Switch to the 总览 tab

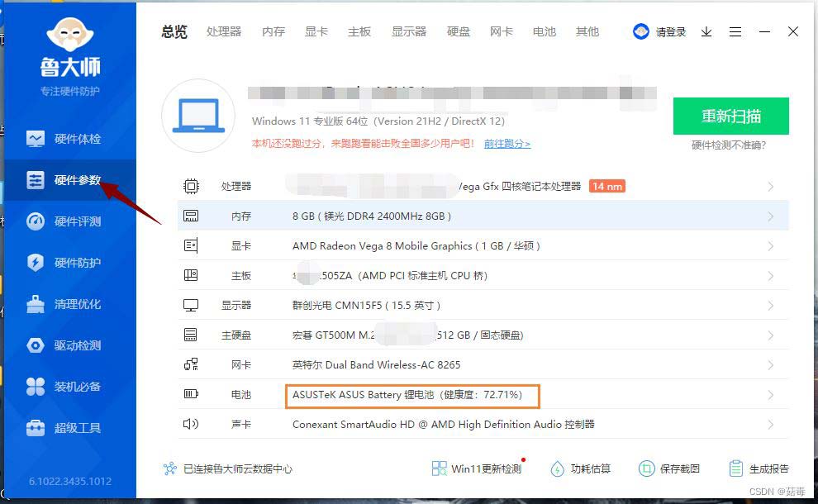point(174,32)
